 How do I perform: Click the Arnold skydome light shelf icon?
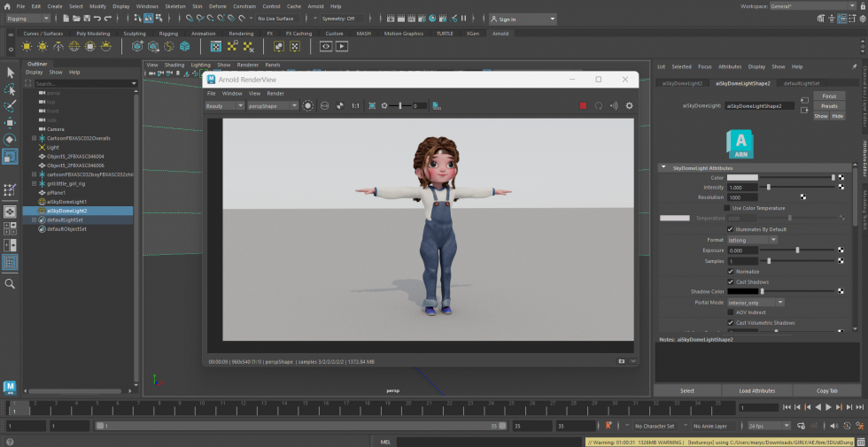(x=74, y=46)
